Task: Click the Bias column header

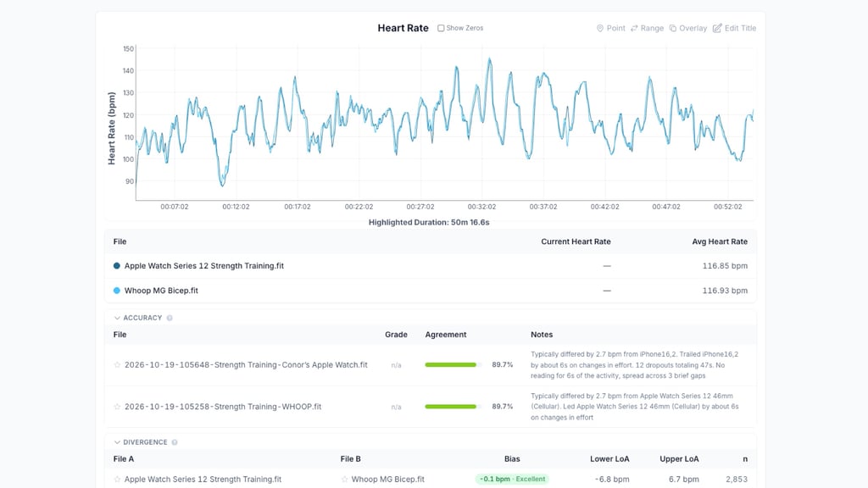Action: pyautogui.click(x=512, y=459)
